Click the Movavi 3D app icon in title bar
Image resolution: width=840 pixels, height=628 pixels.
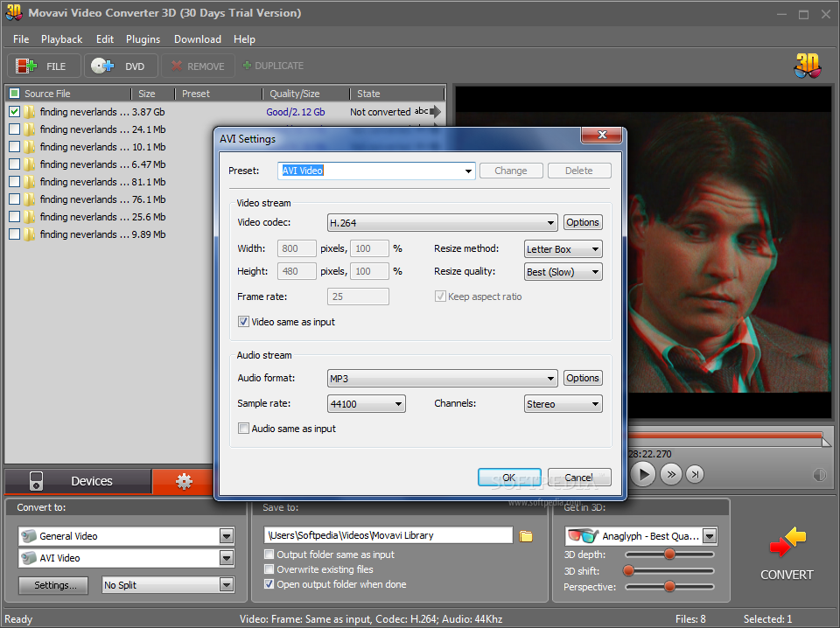click(13, 12)
